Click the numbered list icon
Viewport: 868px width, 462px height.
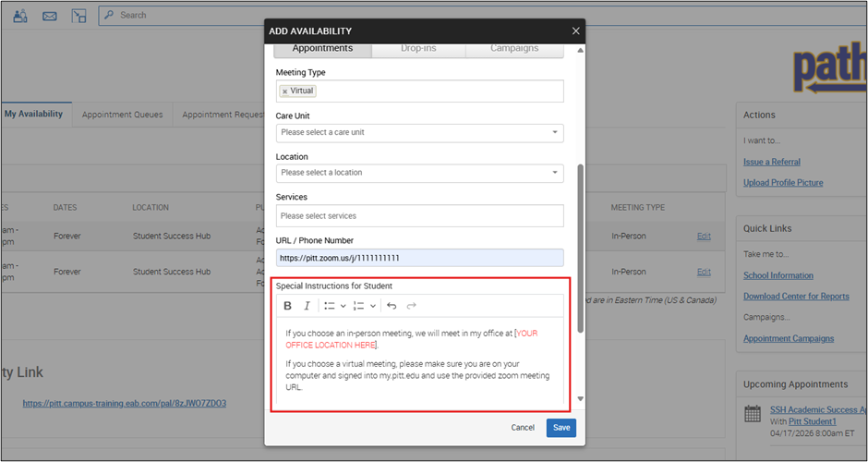pyautogui.click(x=358, y=305)
